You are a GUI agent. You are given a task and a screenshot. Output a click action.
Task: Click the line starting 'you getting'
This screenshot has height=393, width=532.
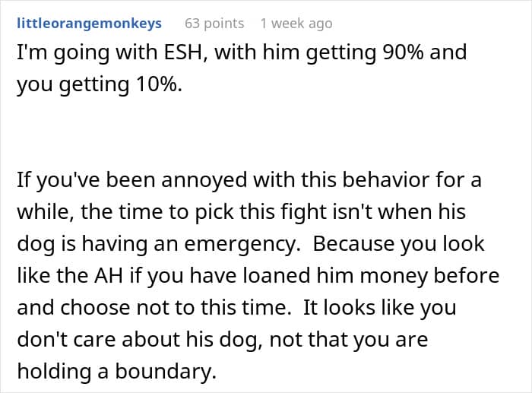100,85
